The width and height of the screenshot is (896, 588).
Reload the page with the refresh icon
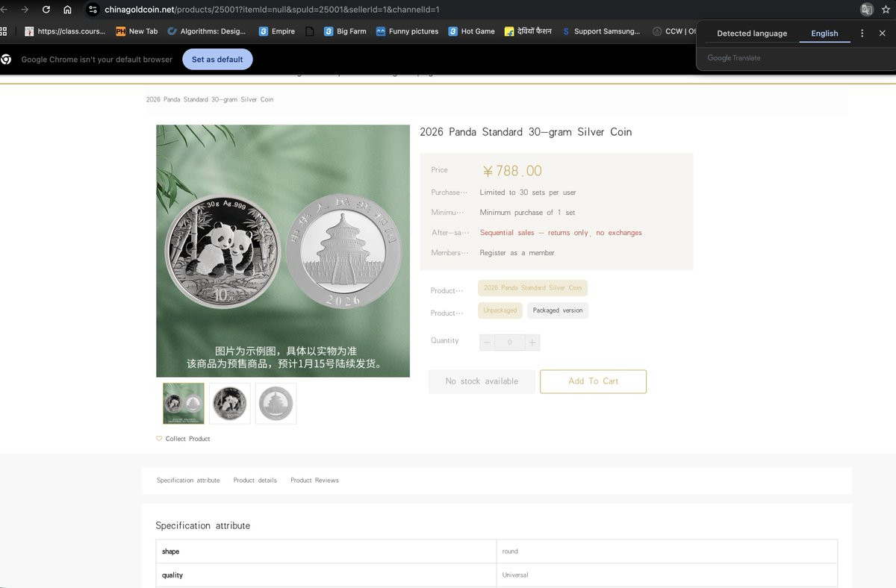pos(46,10)
